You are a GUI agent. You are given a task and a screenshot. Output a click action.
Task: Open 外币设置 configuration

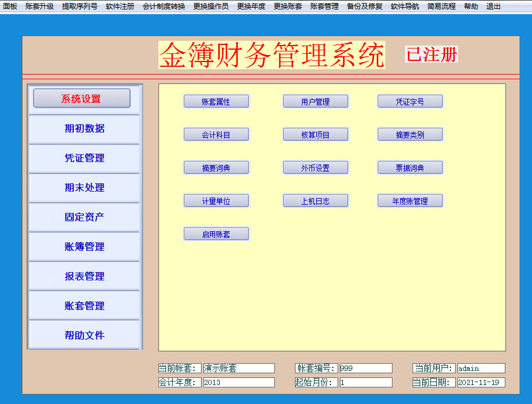(316, 168)
